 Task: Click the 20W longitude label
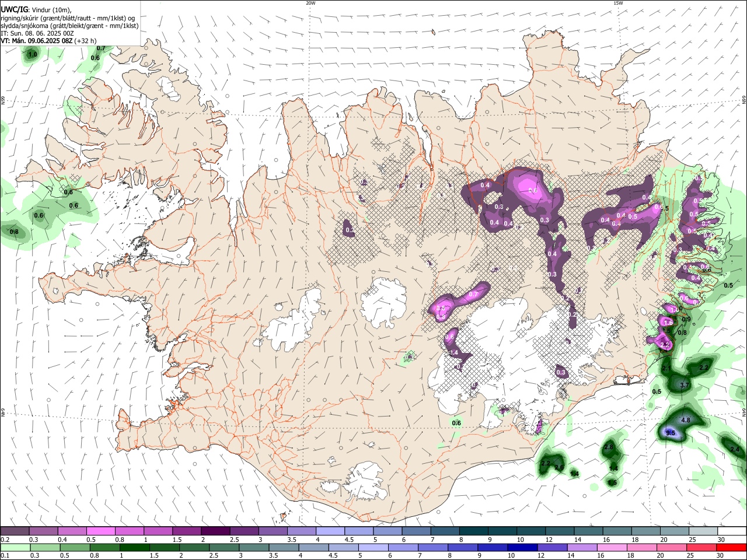pyautogui.click(x=310, y=3)
